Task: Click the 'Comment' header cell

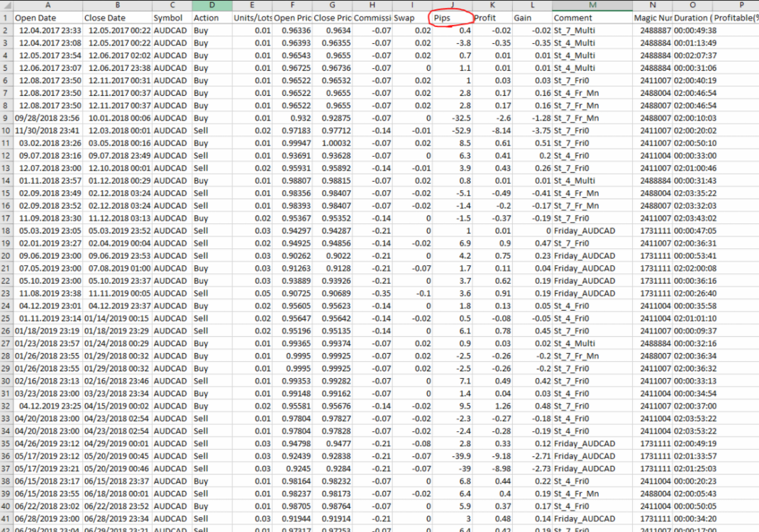Action: pos(573,18)
